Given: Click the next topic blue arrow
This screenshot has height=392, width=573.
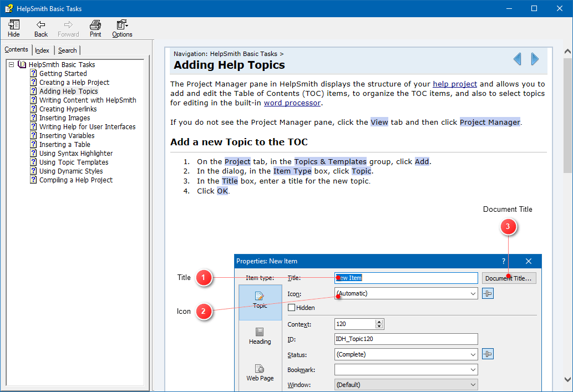Looking at the screenshot, I should click(535, 59).
